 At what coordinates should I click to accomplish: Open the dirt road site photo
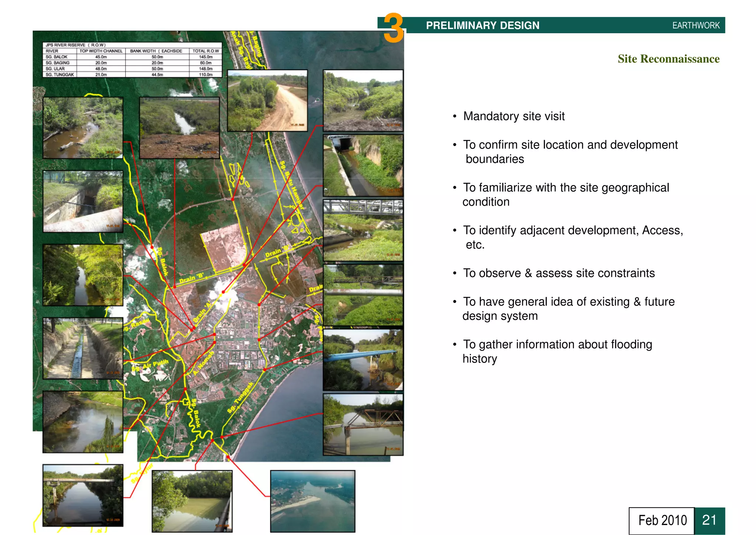click(267, 100)
